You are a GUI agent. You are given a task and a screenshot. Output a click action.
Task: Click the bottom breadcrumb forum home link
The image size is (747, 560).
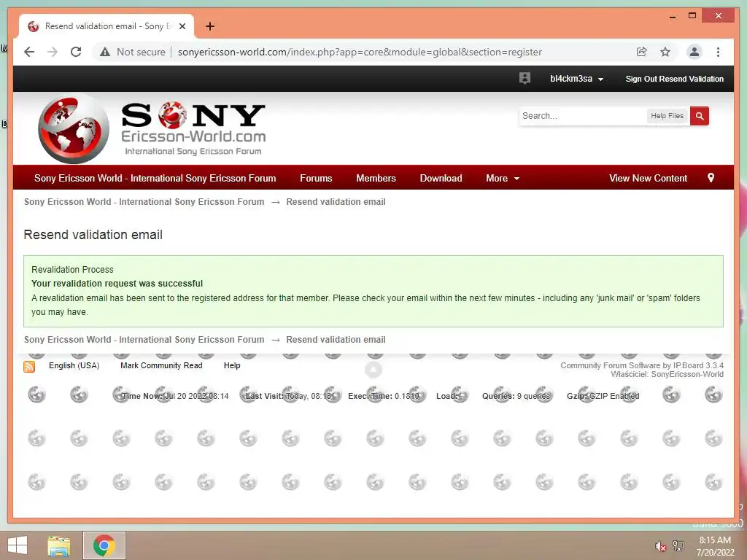(x=144, y=340)
